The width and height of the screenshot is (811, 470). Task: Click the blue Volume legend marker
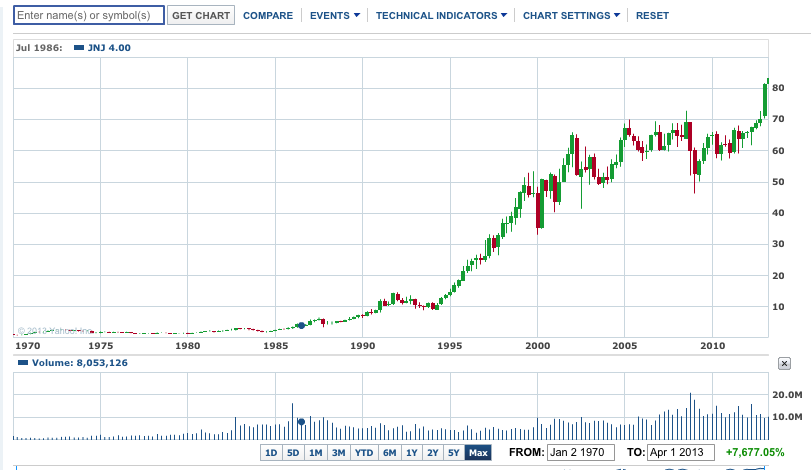pyautogui.click(x=21, y=363)
